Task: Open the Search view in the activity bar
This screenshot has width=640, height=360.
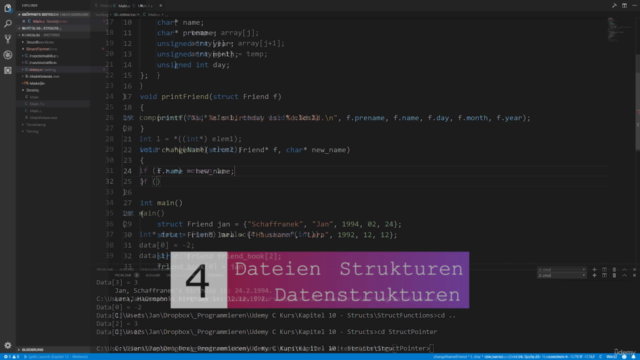Action: tap(7, 24)
